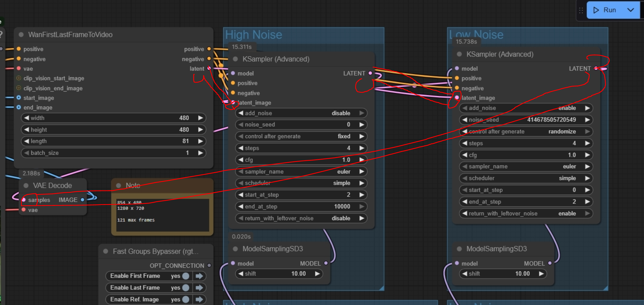Increase High Noise steps with right arrow

coord(362,148)
